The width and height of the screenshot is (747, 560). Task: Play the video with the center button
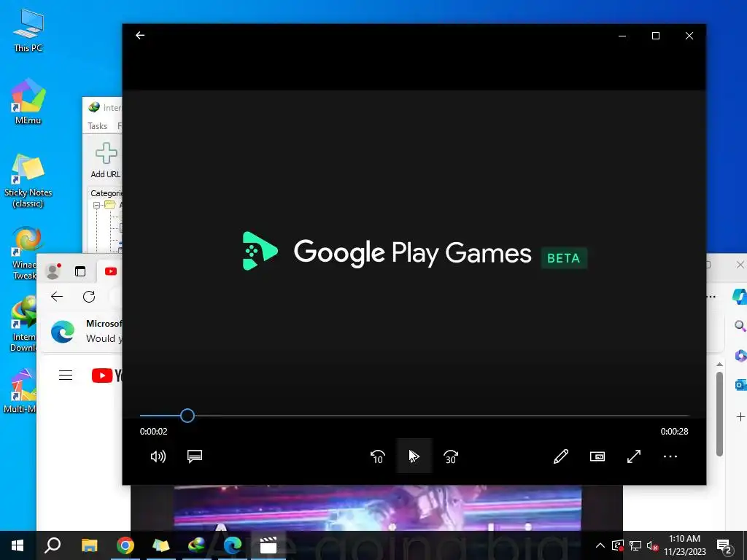click(414, 456)
